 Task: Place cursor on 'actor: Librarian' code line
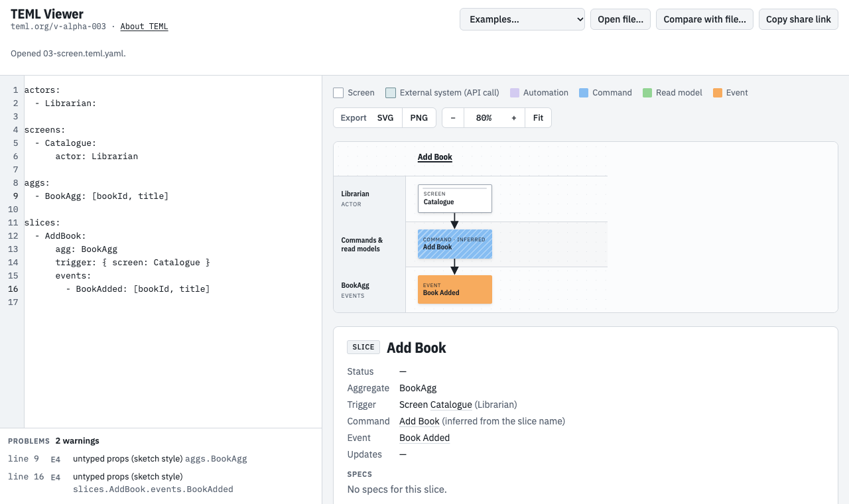tap(97, 157)
